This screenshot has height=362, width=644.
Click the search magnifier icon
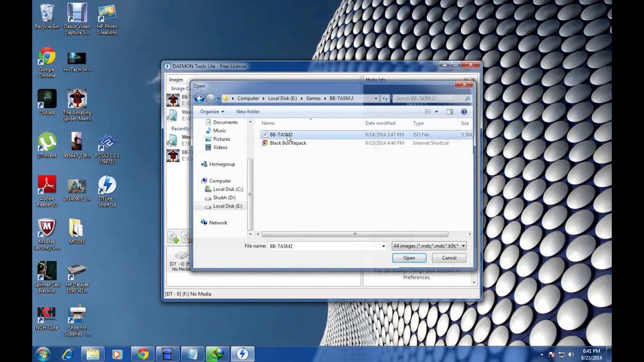coord(467,99)
